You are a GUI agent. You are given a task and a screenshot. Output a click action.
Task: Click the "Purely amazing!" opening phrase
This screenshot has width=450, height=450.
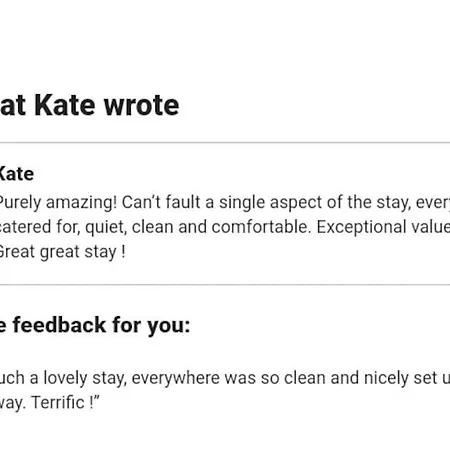[58, 203]
